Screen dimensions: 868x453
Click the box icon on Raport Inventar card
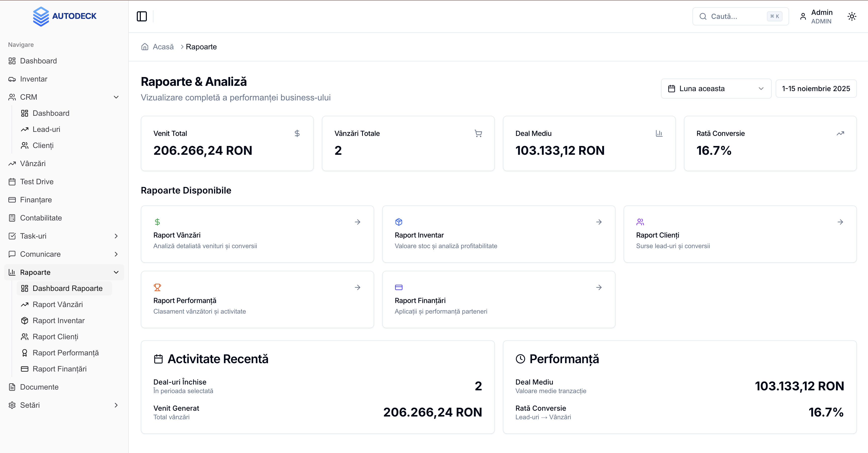(x=399, y=222)
